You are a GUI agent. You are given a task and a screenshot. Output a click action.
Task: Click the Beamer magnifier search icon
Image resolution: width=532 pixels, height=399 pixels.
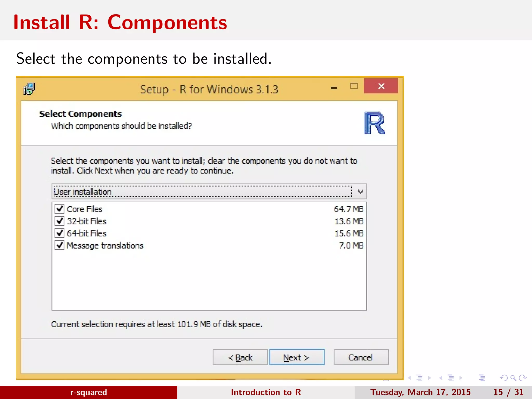[513, 378]
